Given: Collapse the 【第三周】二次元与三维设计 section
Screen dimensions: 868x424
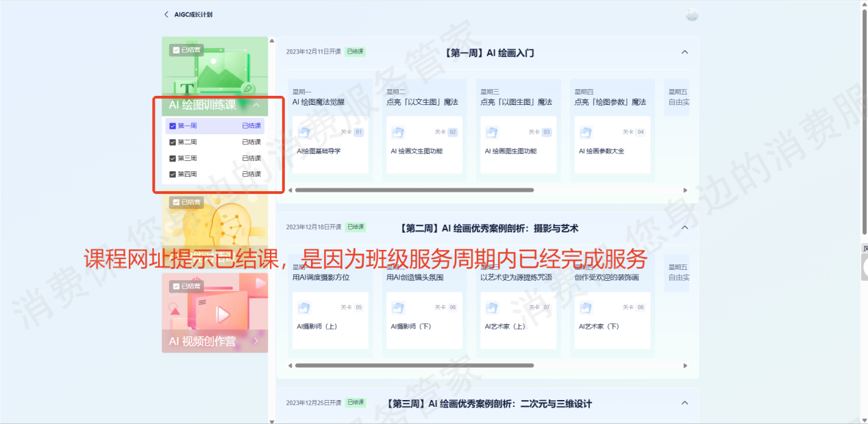Looking at the screenshot, I should click(x=684, y=403).
